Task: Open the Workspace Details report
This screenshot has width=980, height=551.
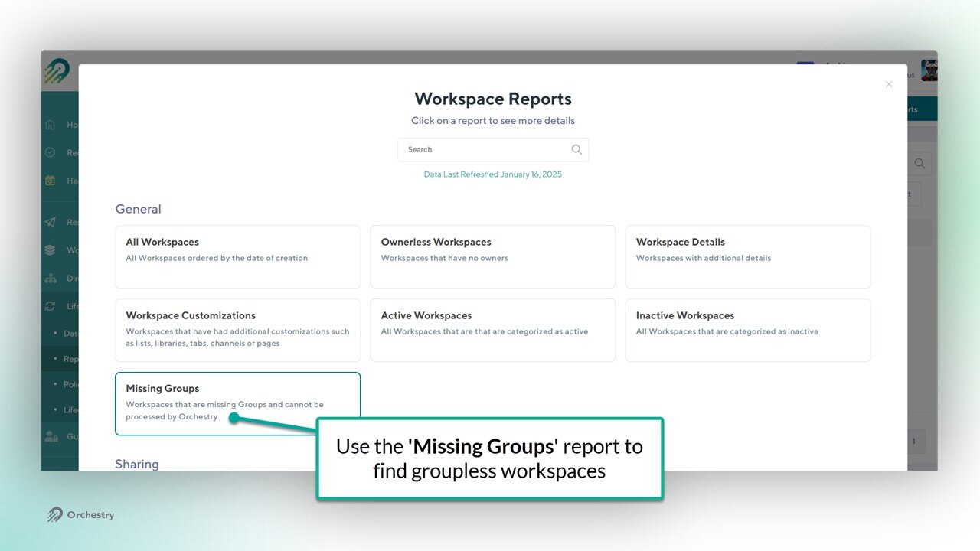Action: (x=748, y=256)
